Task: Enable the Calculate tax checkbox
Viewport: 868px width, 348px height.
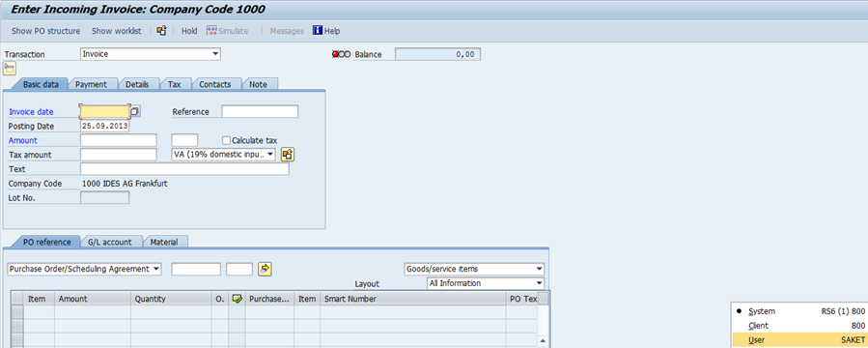Action: point(226,141)
